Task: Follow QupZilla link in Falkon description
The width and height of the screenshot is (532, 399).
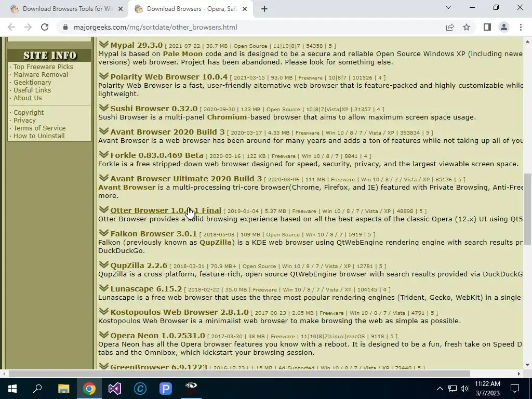Action: (x=216, y=242)
